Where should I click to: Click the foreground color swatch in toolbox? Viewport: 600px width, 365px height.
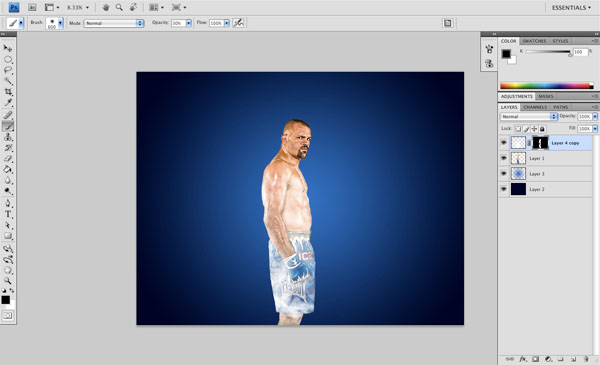click(5, 300)
